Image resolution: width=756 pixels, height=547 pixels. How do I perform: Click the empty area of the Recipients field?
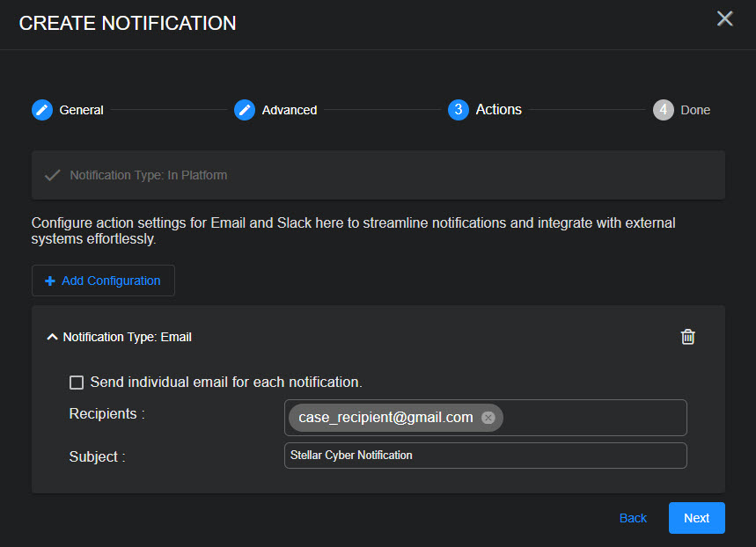click(594, 418)
